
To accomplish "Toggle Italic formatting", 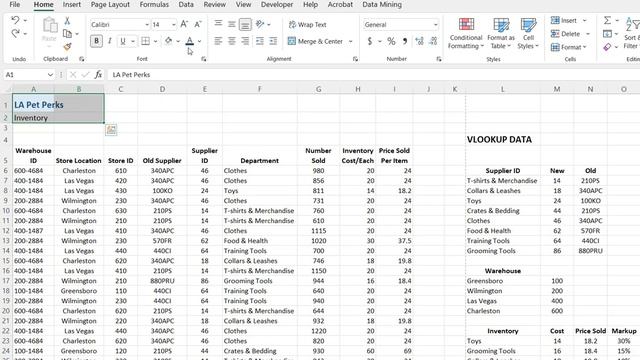I will pyautogui.click(x=109, y=41).
